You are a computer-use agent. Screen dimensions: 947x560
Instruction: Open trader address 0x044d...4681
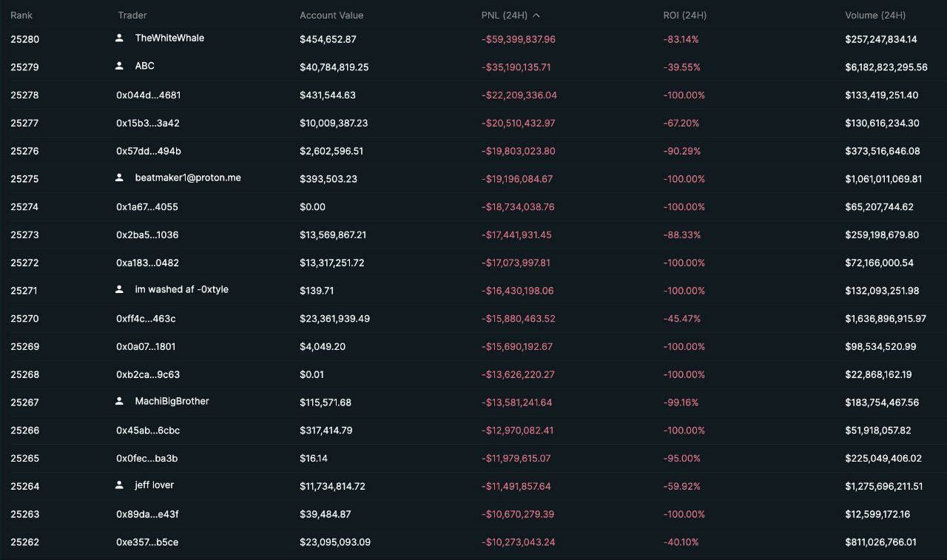tap(148, 95)
